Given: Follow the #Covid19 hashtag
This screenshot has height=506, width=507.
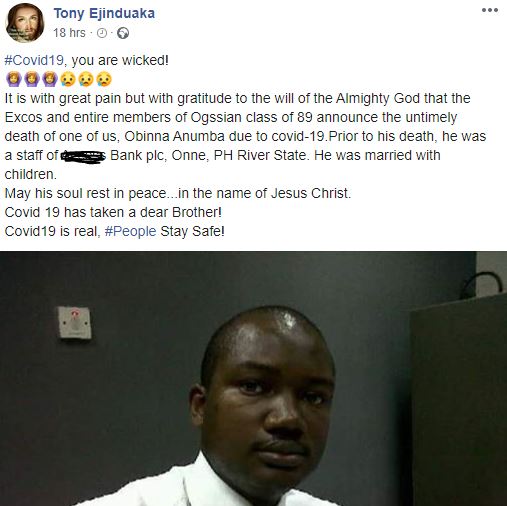Looking at the screenshot, I should point(34,60).
